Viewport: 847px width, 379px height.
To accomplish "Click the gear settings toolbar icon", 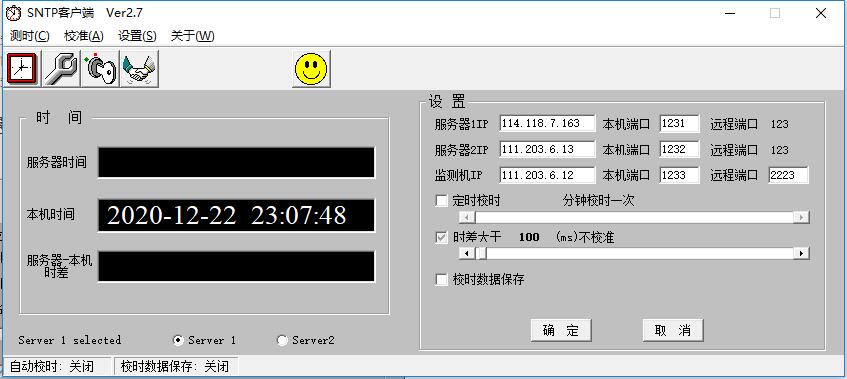I will coord(99,69).
